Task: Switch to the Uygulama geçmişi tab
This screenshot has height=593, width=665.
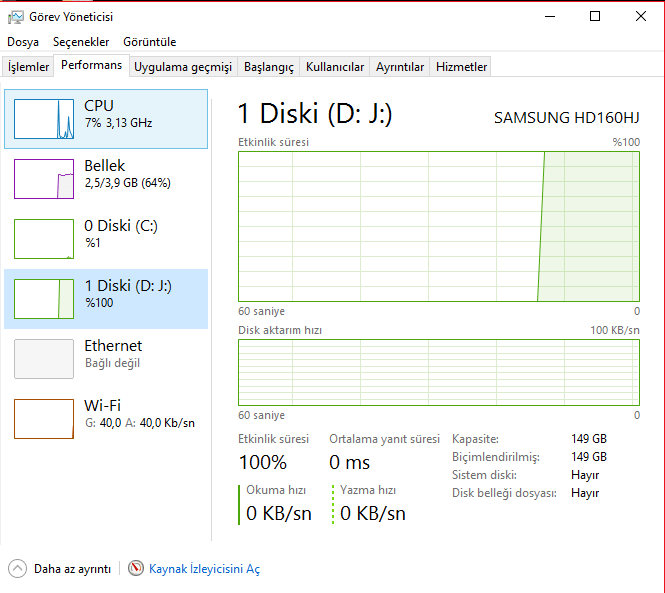Action: tap(183, 67)
